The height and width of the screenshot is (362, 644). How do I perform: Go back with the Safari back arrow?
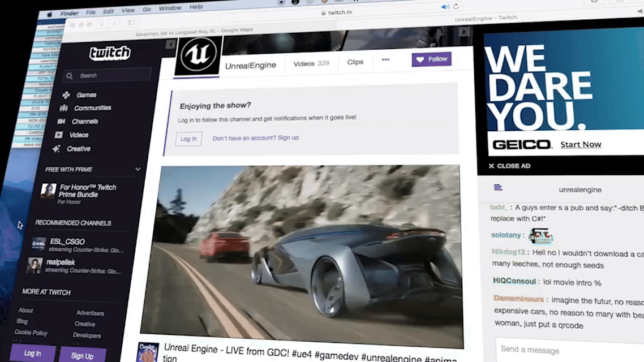pyautogui.click(x=102, y=24)
